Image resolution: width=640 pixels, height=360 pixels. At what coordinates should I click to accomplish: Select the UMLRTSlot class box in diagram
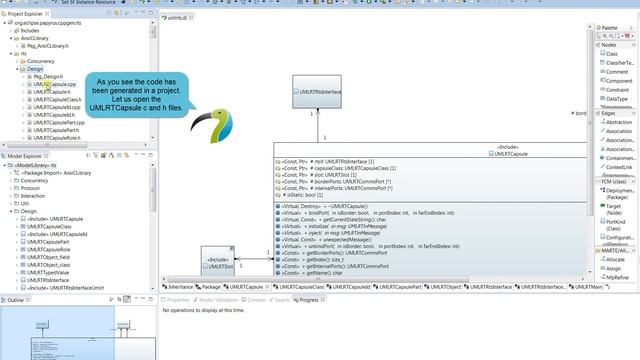(218, 261)
